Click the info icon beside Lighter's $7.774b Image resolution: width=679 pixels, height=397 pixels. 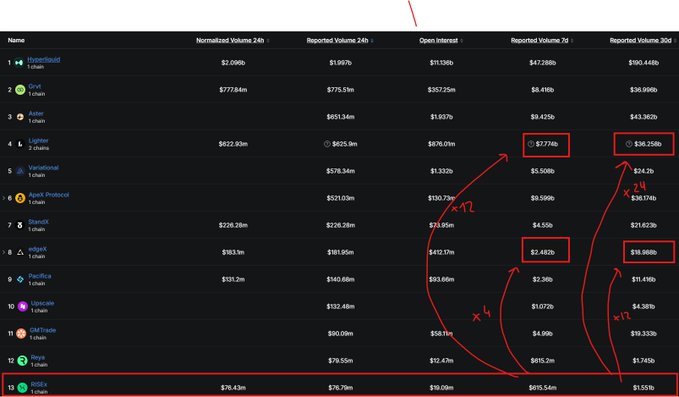click(x=531, y=144)
